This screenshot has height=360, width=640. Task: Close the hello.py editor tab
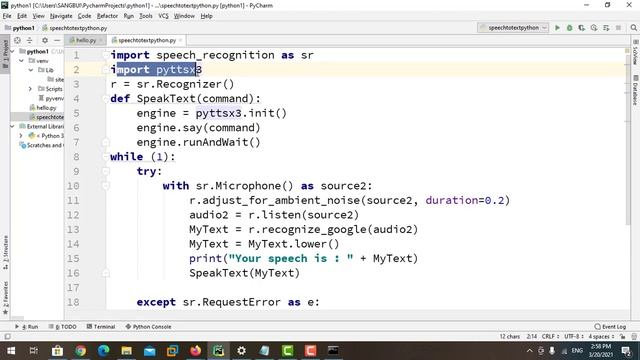101,40
